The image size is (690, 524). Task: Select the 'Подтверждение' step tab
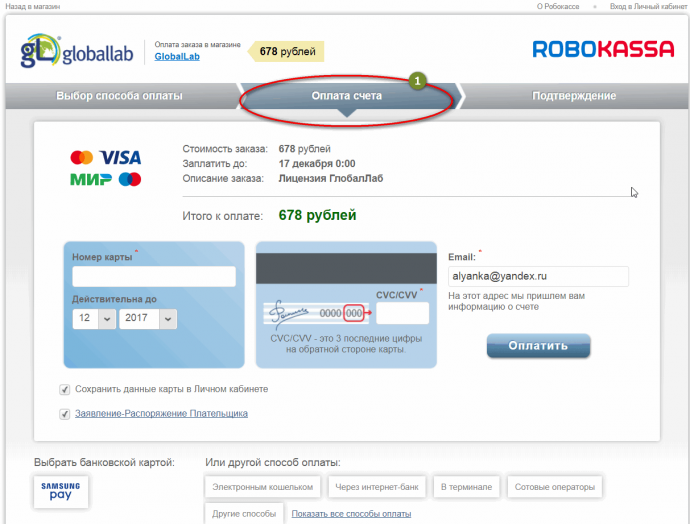574,95
